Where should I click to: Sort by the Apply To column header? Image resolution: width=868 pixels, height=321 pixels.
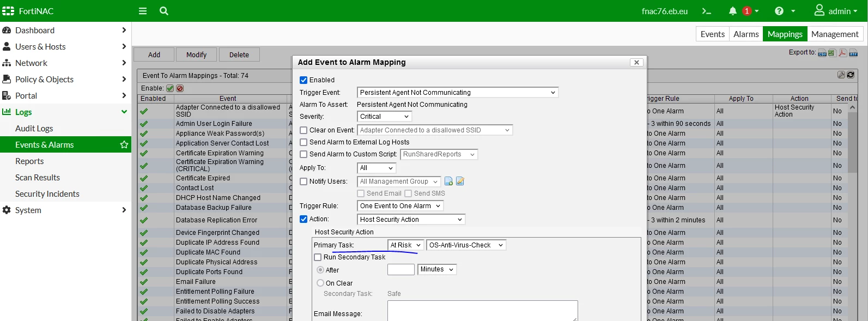(x=741, y=99)
